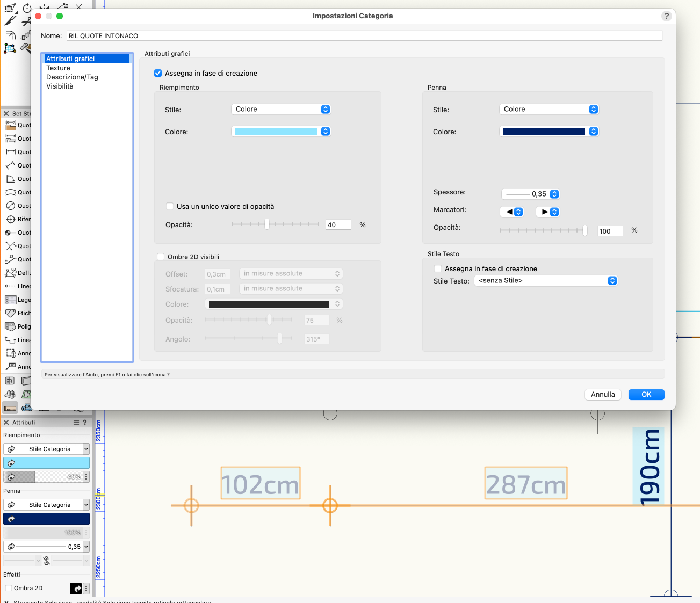The image size is (700, 603).
Task: Select Visibilità in the settings list
Action: coord(60,86)
